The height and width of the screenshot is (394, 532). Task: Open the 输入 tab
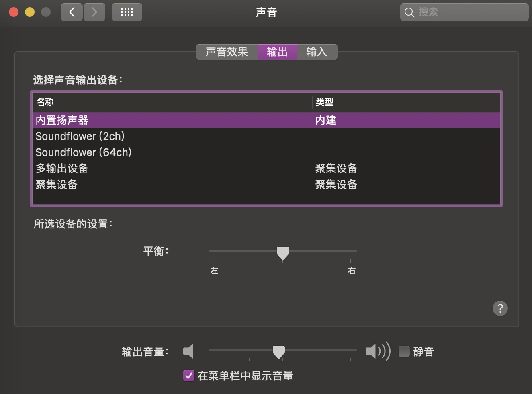point(317,51)
